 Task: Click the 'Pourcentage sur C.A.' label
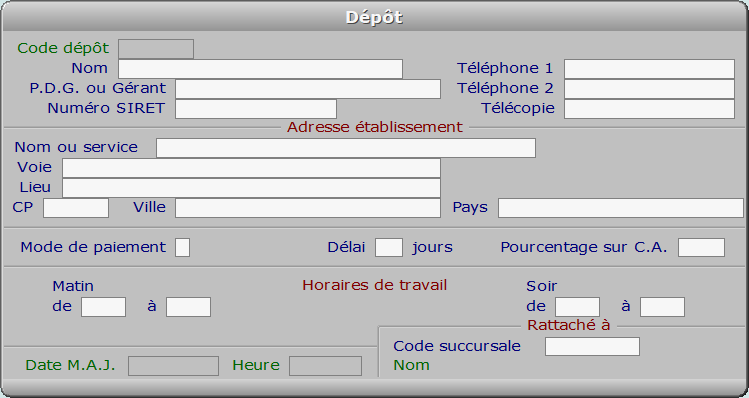[583, 247]
